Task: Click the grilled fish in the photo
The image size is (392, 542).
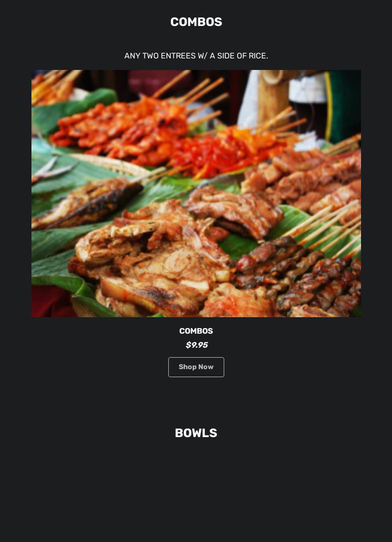Action: tap(86, 204)
